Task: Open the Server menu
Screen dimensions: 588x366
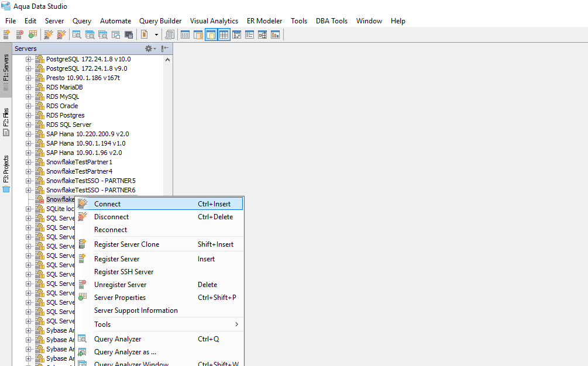Action: 54,21
